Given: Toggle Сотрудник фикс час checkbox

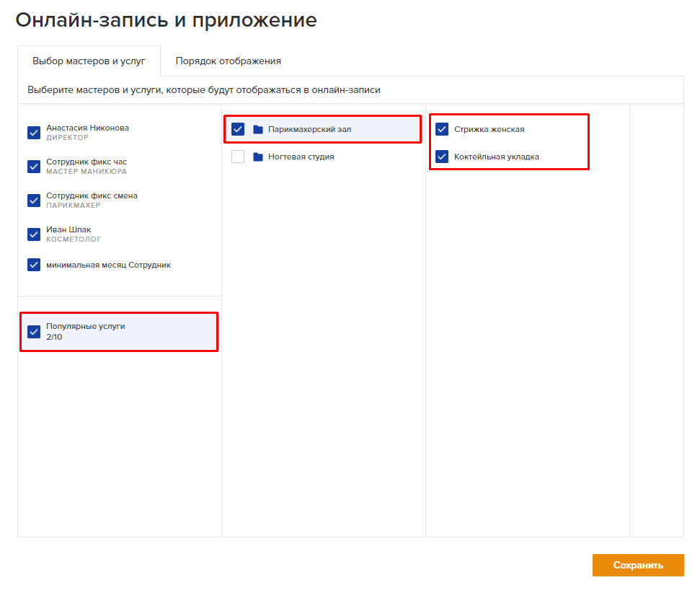Looking at the screenshot, I should (x=34, y=167).
